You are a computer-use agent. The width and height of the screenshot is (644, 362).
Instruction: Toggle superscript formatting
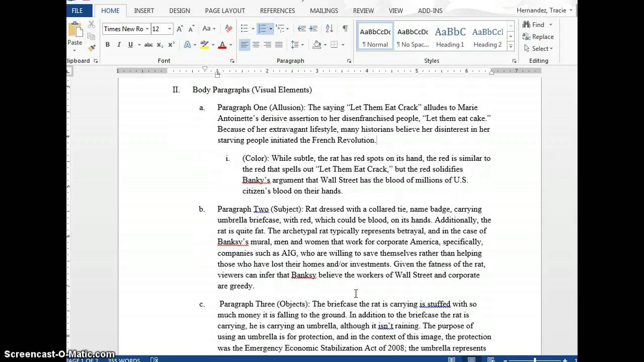coord(171,45)
